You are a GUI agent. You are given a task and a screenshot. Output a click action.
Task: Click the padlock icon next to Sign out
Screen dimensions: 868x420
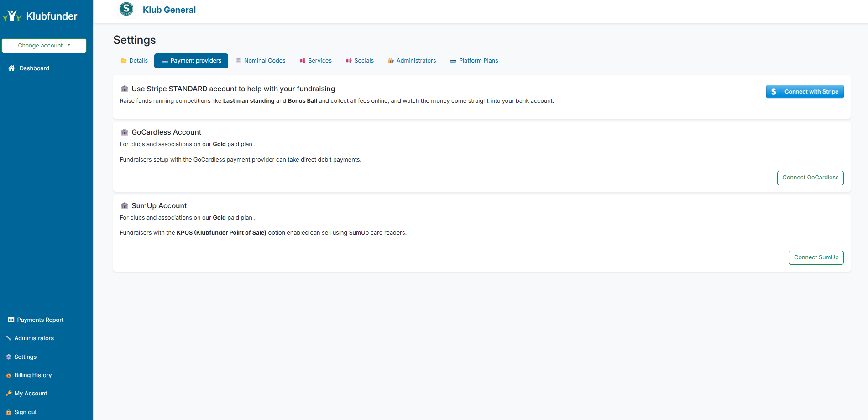(x=9, y=412)
